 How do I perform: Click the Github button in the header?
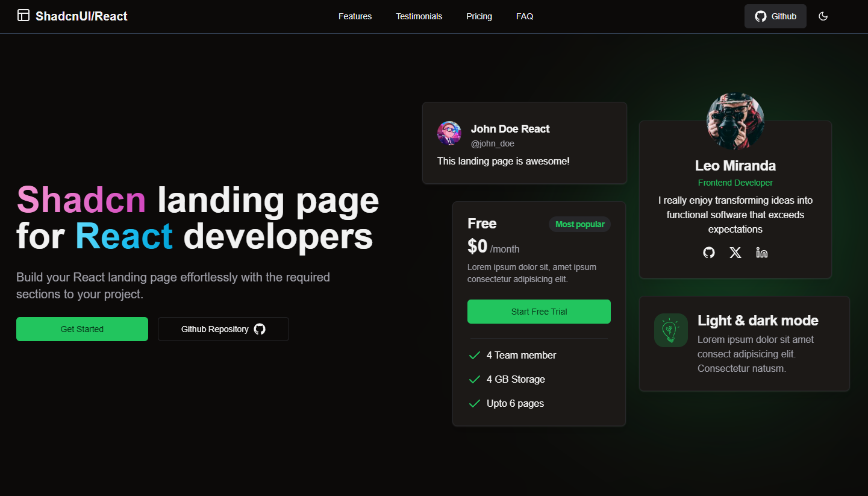(775, 16)
